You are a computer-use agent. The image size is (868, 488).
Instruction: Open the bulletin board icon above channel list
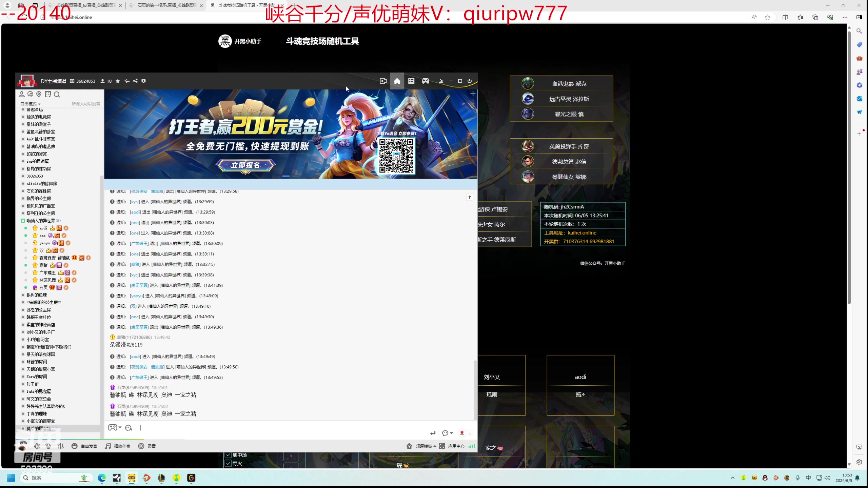click(x=48, y=94)
